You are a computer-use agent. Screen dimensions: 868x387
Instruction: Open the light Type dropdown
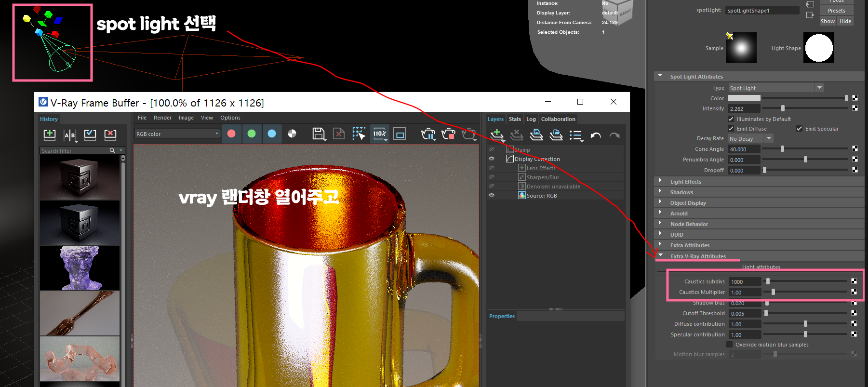pos(776,88)
